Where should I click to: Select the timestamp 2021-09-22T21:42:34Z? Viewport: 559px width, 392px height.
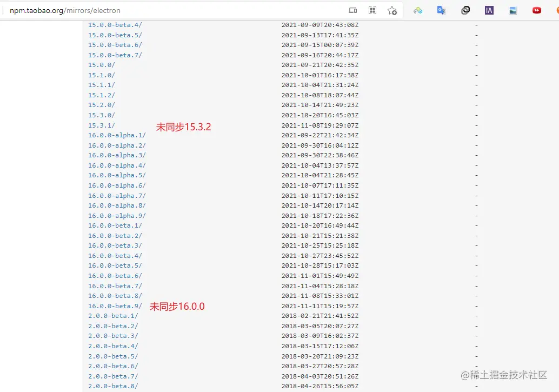click(320, 135)
